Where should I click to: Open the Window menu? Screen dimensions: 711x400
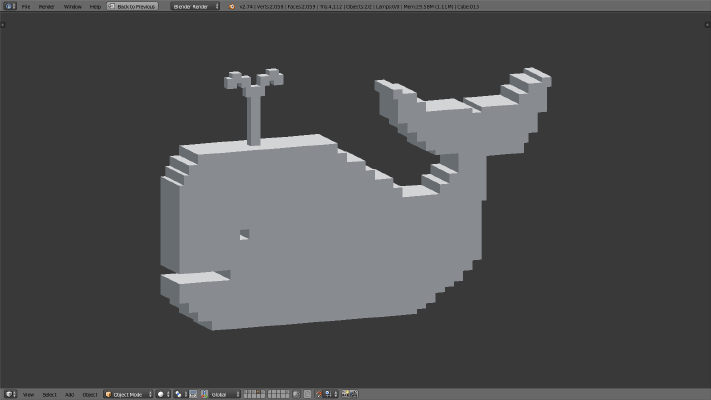pos(73,7)
